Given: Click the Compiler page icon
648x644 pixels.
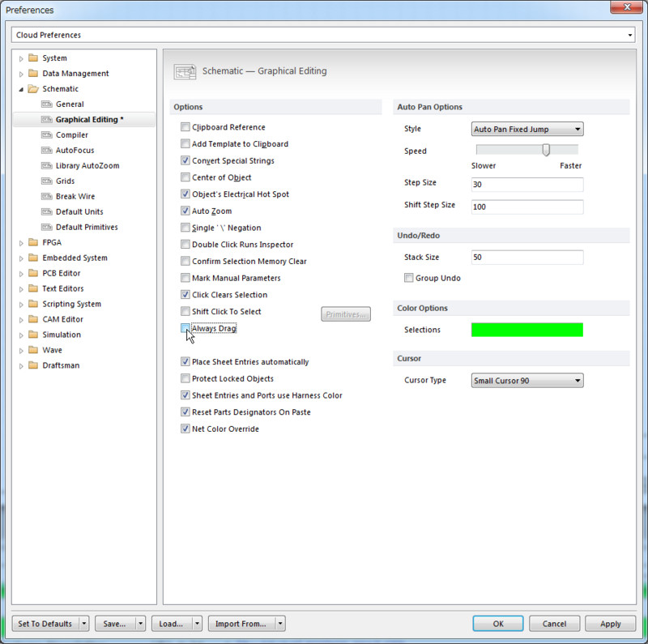Looking at the screenshot, I should coord(47,134).
